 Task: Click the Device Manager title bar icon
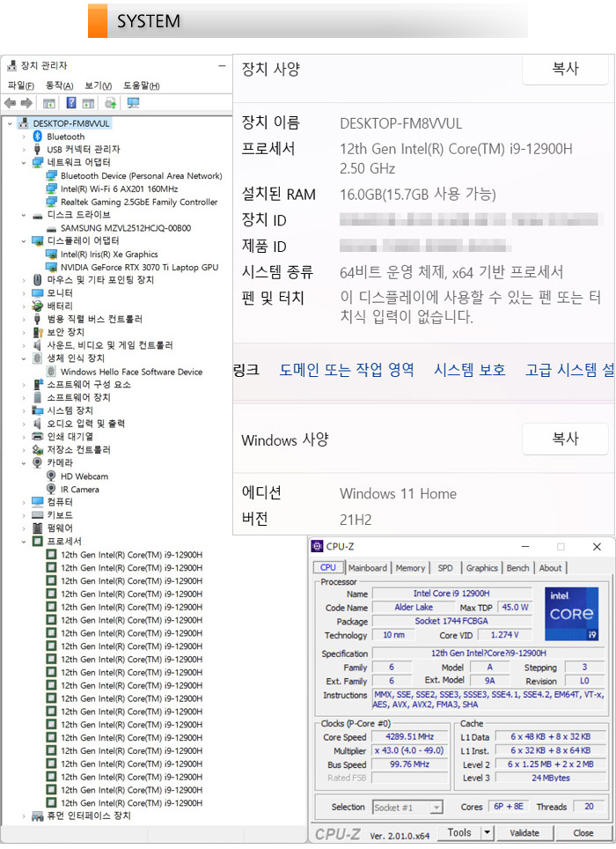tap(12, 66)
